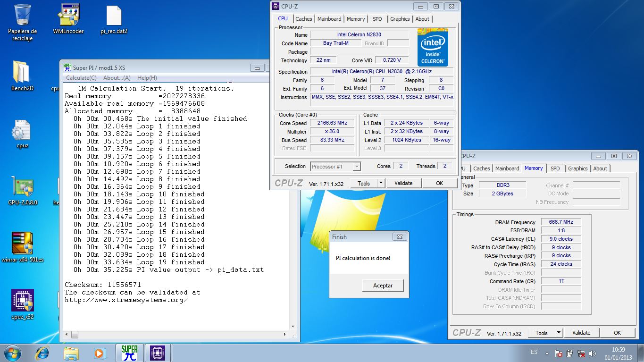Open the About tab in front CPU-Z
Screen dimensions: 644x362
(422, 19)
